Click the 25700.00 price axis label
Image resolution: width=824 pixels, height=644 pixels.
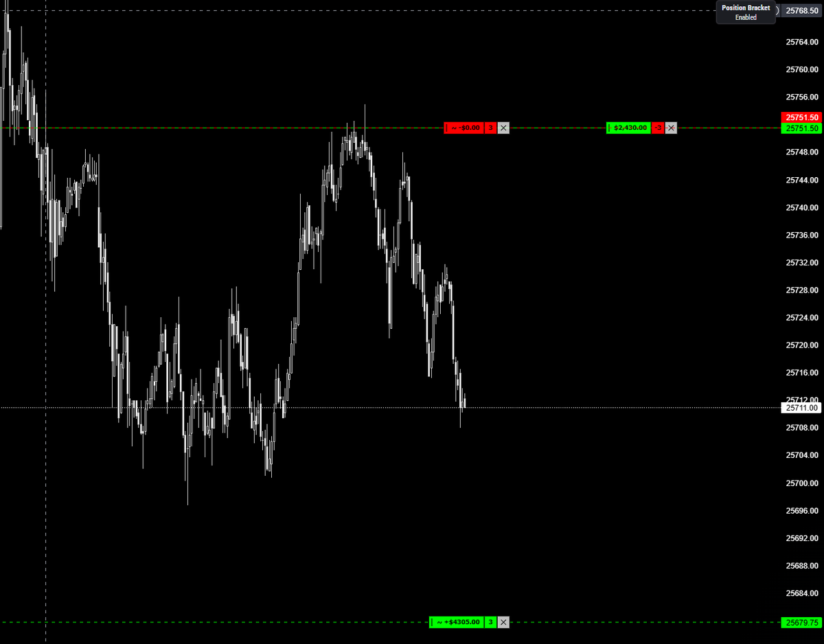pos(801,483)
